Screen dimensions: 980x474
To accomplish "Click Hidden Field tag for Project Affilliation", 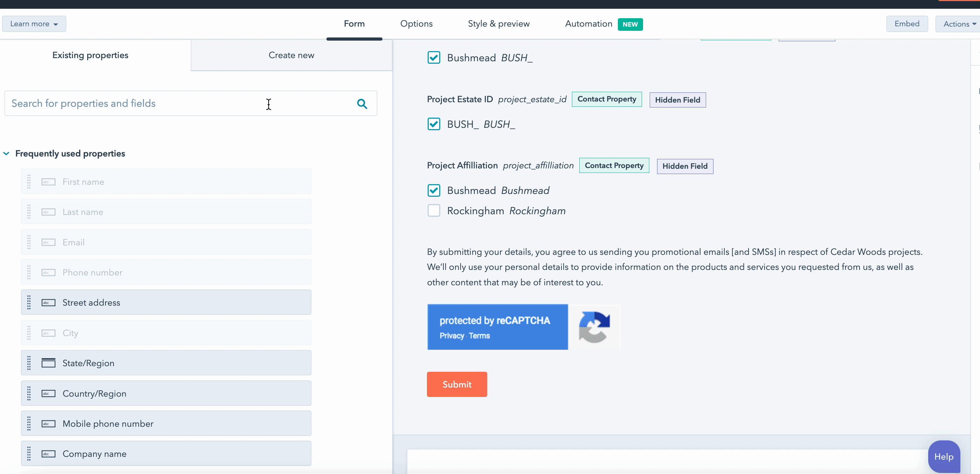I will pos(685,166).
